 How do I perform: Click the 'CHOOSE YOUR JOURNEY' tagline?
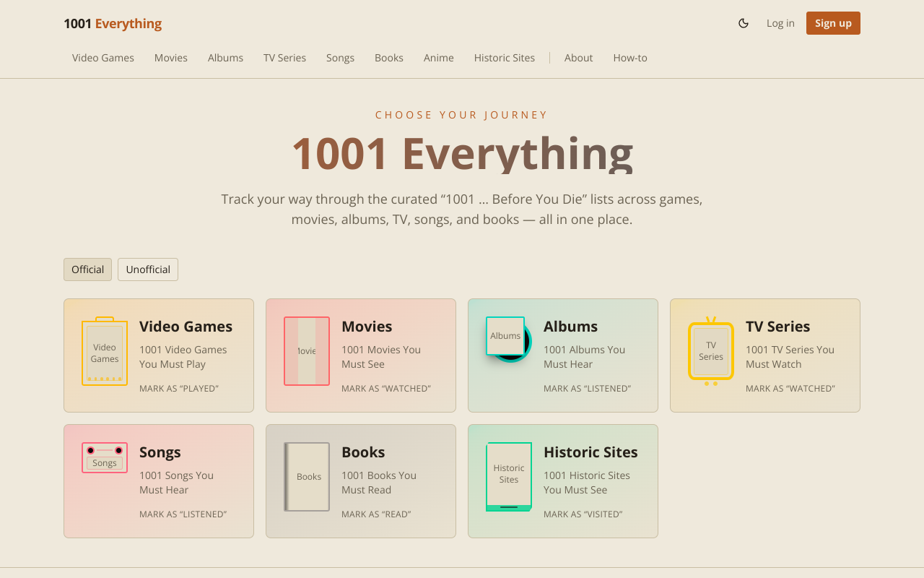(x=462, y=115)
